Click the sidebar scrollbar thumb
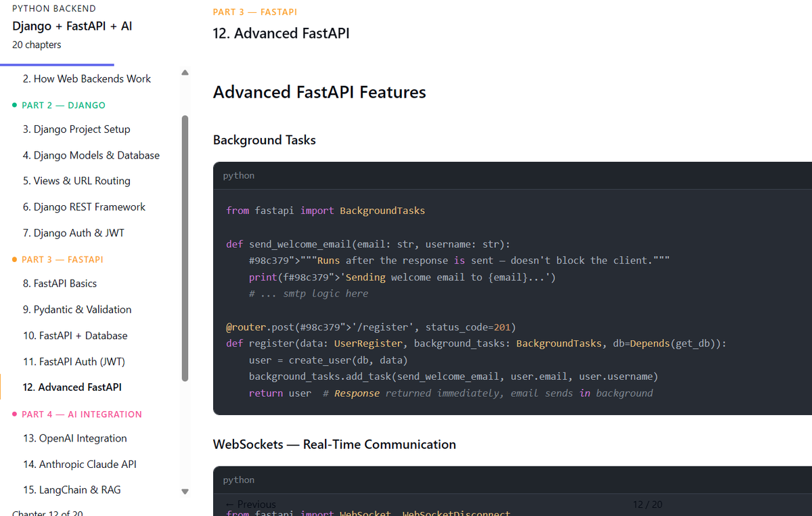 185,249
